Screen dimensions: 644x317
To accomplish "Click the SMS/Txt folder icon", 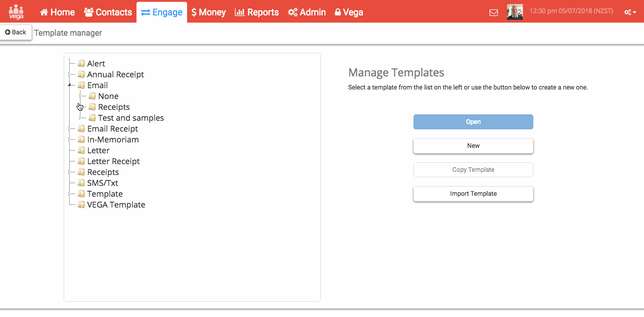I will click(x=81, y=183).
